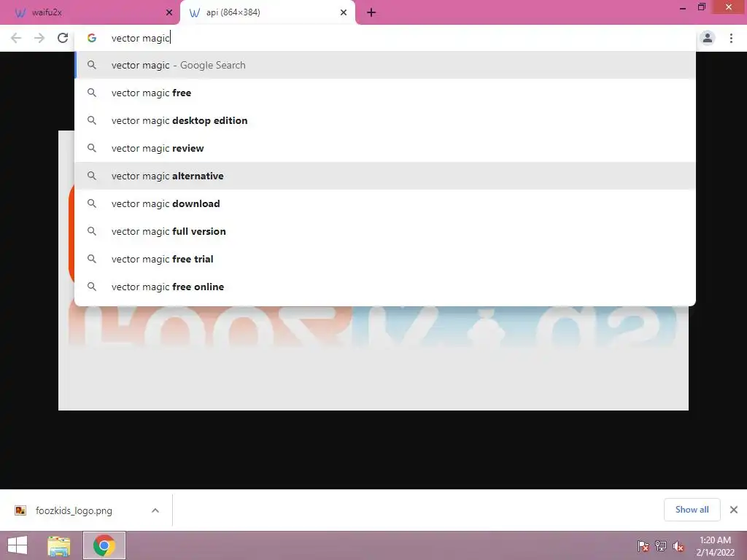The width and height of the screenshot is (747, 560).
Task: Pick 'vector magic free online' suggestion
Action: 385,287
